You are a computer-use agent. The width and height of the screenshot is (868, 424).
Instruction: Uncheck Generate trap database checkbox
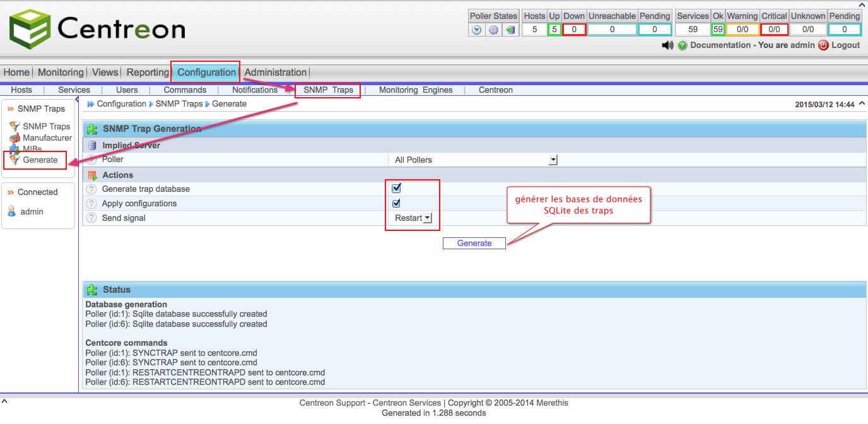coord(397,188)
